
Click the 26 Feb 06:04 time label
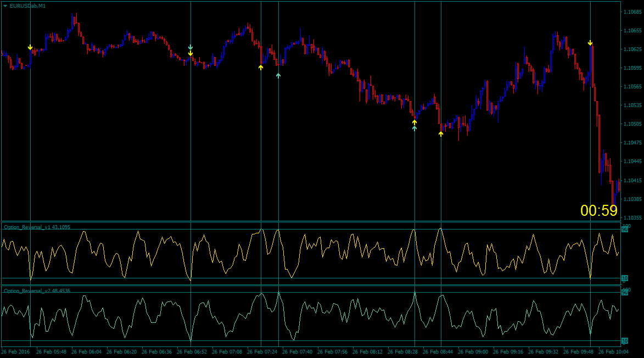[x=86, y=352]
